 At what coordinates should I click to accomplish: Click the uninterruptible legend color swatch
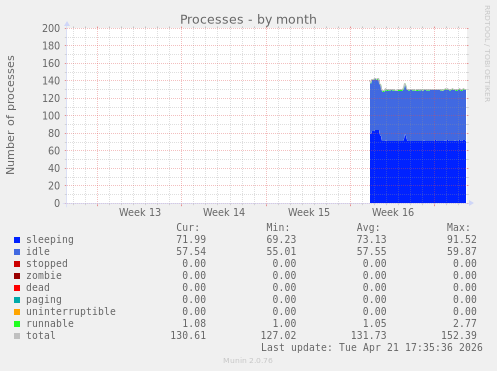tap(17, 312)
